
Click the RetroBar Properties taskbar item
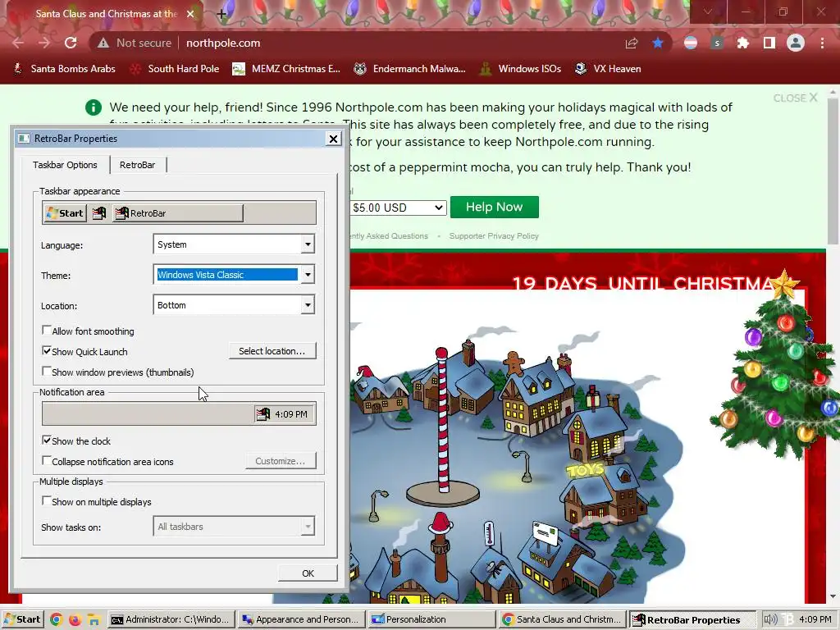click(x=692, y=620)
